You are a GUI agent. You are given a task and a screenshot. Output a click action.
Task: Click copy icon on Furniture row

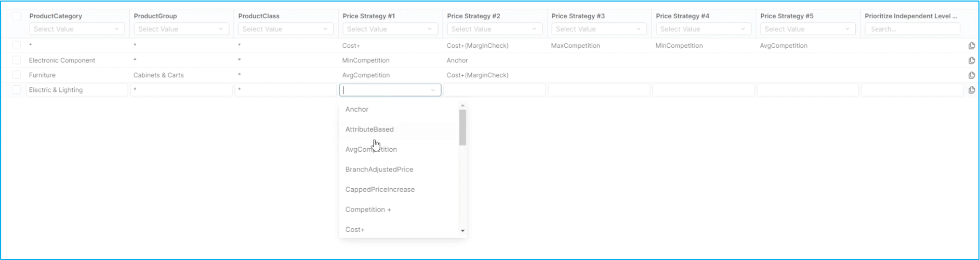[972, 75]
